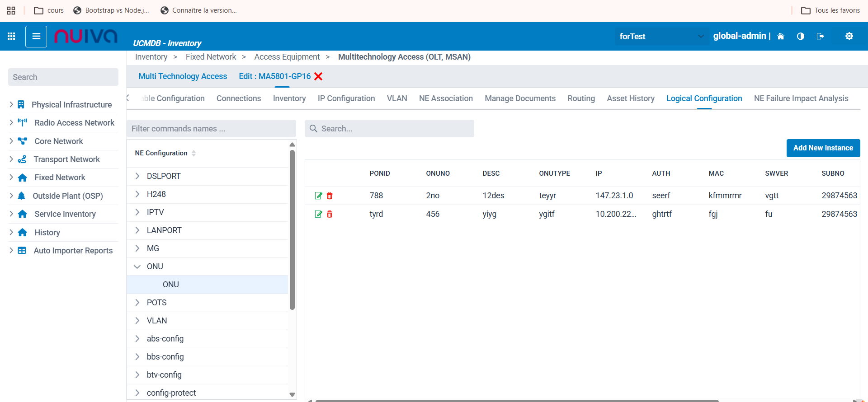The height and width of the screenshot is (402, 868).
Task: Open the apps grid icon in header
Action: tap(11, 36)
